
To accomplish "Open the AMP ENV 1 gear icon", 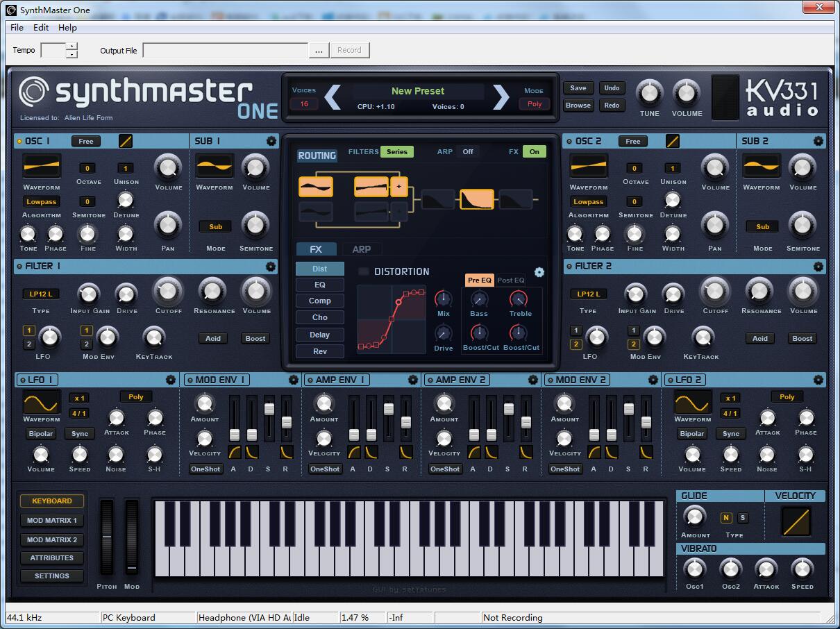I will tap(413, 380).
